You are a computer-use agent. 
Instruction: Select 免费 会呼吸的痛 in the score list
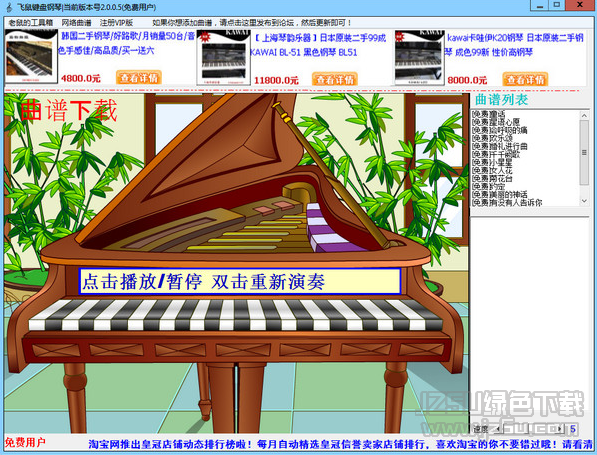(500, 130)
